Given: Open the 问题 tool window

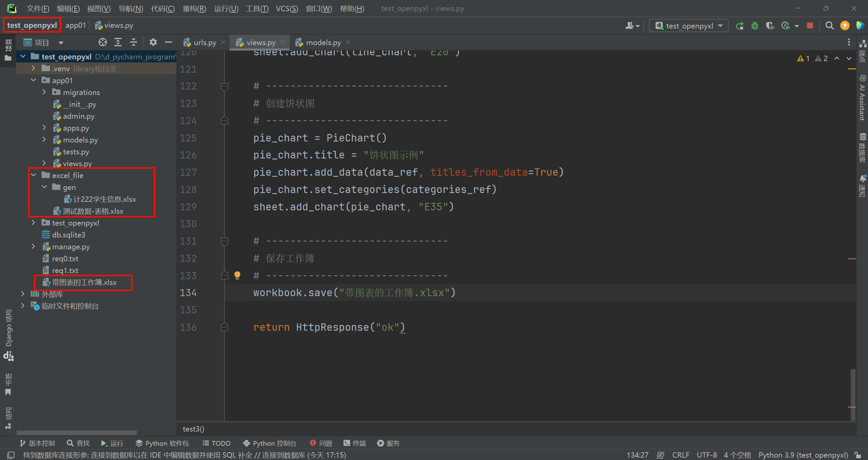Looking at the screenshot, I should coord(321,443).
